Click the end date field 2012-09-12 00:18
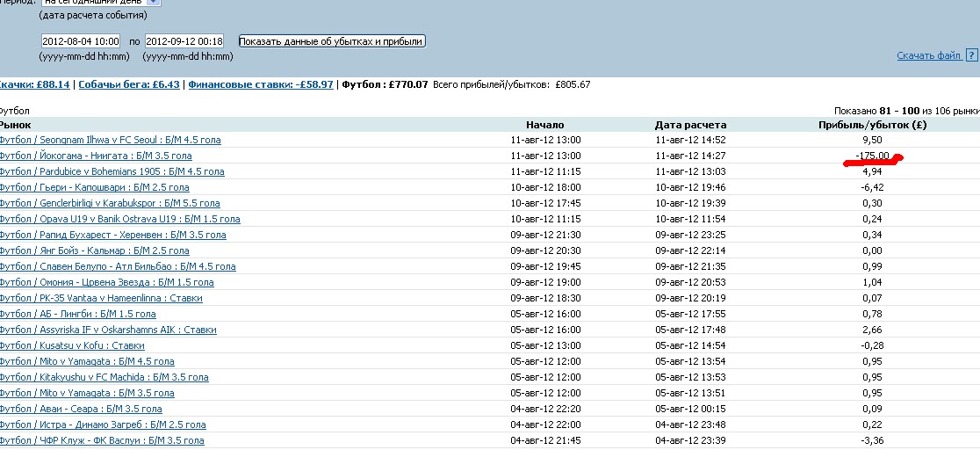The width and height of the screenshot is (980, 450). (184, 41)
